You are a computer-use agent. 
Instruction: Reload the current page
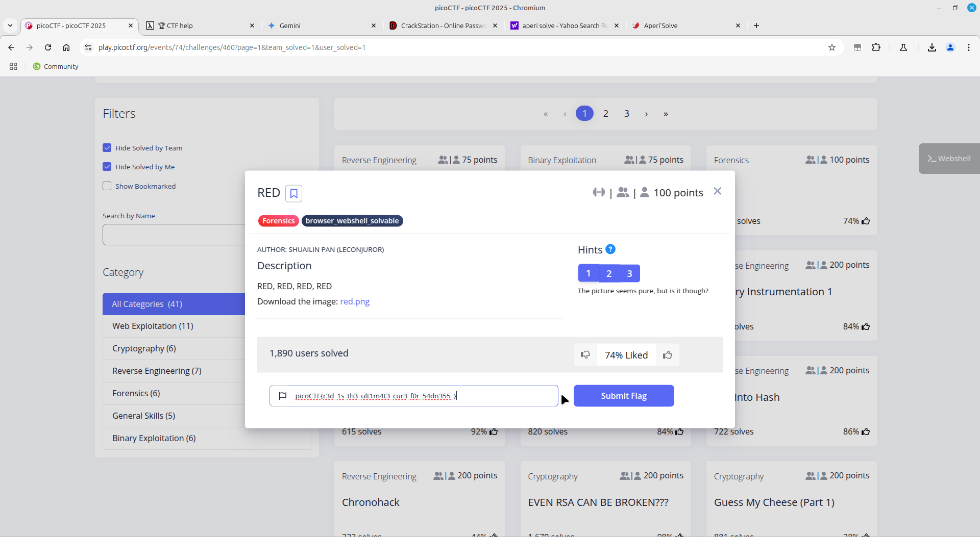48,47
